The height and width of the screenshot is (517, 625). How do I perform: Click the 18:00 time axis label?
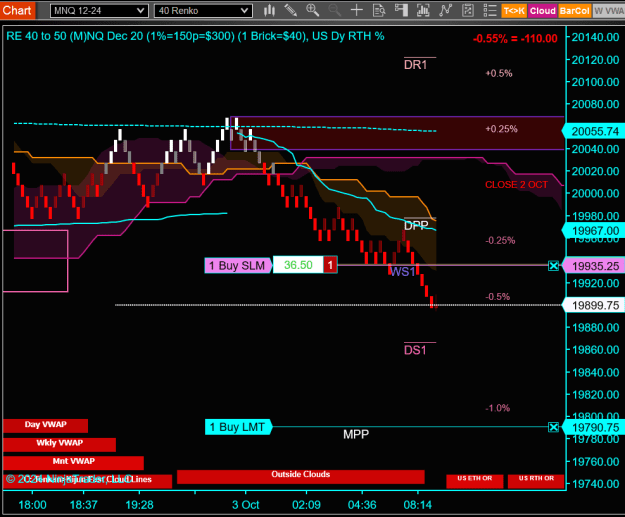point(32,505)
